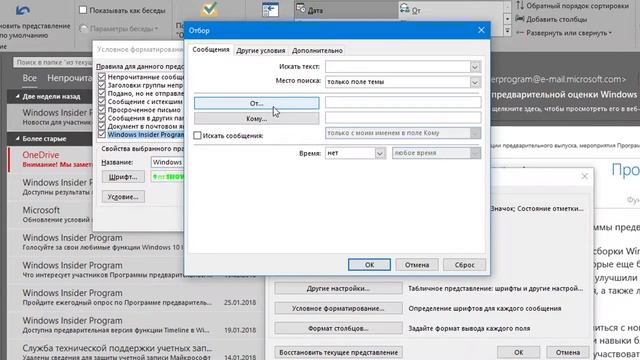Screen dimensions: 640x360
Task: Click the Условие... button
Action: tap(123, 197)
